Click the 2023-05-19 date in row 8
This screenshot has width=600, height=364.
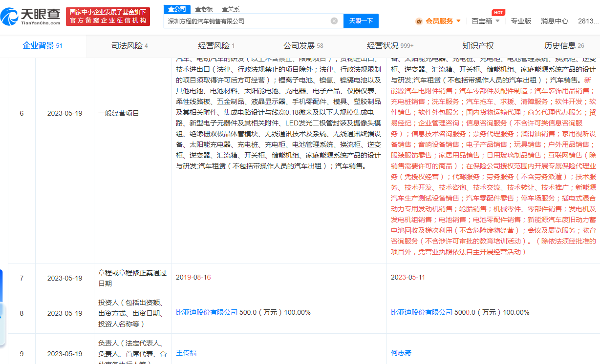point(64,313)
